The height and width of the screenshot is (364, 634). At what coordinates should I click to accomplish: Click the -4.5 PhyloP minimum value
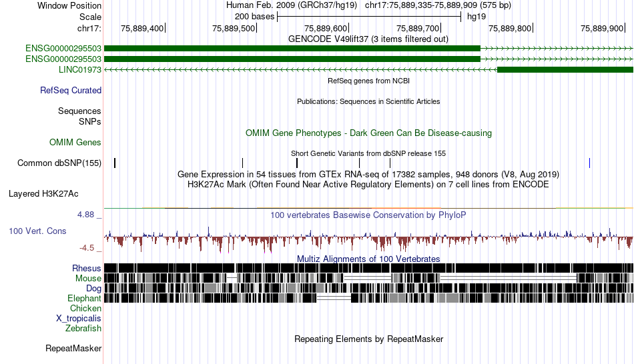pyautogui.click(x=87, y=247)
